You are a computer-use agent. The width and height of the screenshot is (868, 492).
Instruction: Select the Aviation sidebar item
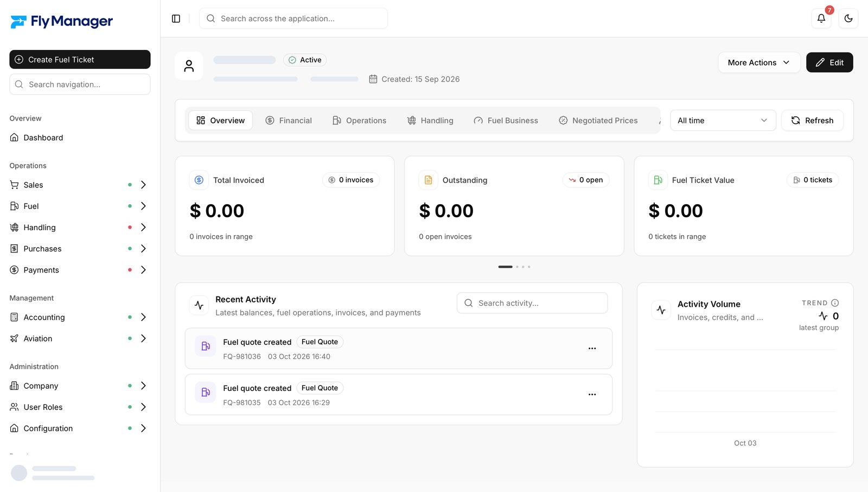pos(80,339)
